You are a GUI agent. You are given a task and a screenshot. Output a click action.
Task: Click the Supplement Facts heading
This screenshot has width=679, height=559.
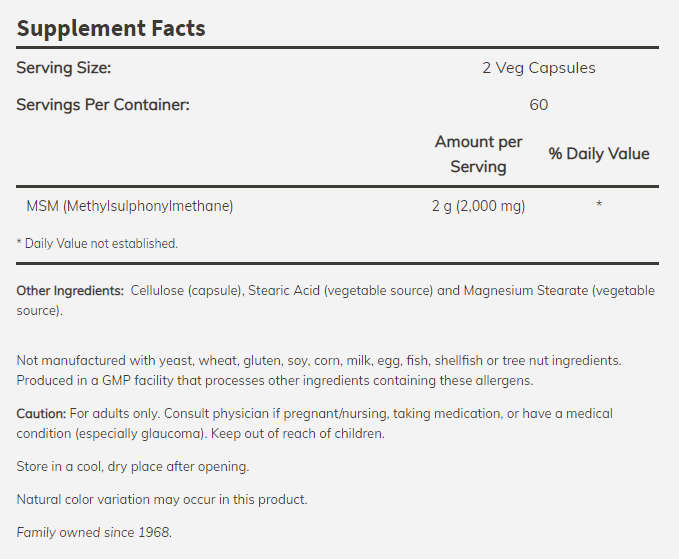tap(111, 28)
